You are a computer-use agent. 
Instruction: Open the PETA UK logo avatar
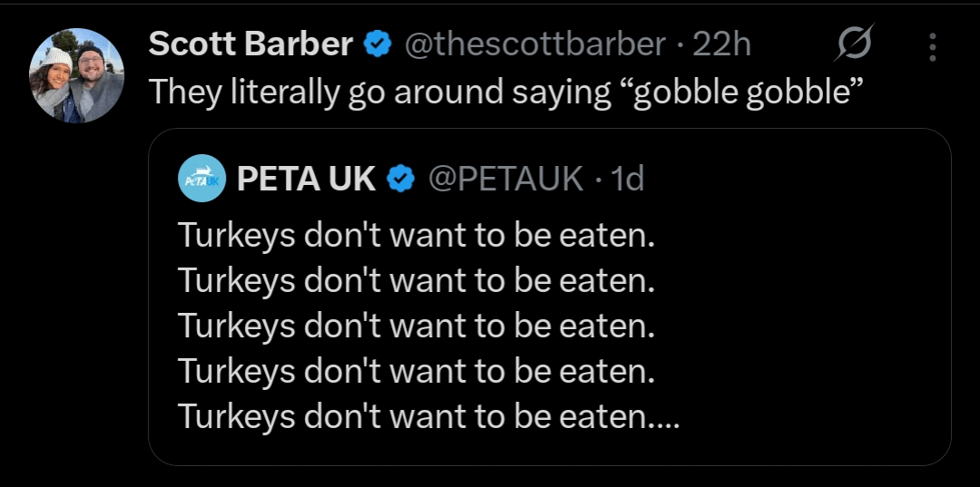click(201, 178)
